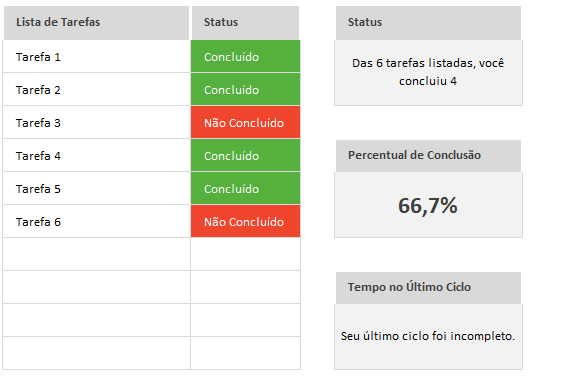The image size is (561, 377).
Task: Change Tarefa 2 Concluído status cell
Action: [245, 89]
